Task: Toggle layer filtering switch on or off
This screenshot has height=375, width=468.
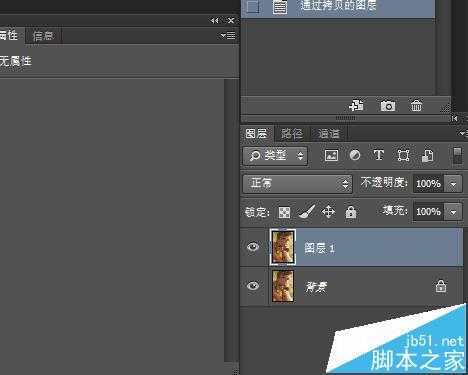Action: click(x=457, y=156)
